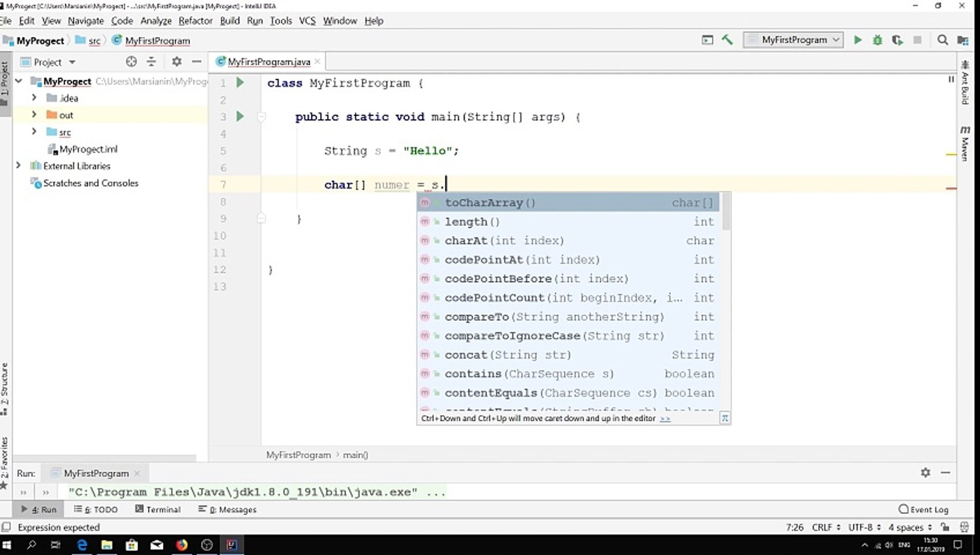Open the Refactor menu
Viewport: 980px width, 555px height.
tap(195, 21)
